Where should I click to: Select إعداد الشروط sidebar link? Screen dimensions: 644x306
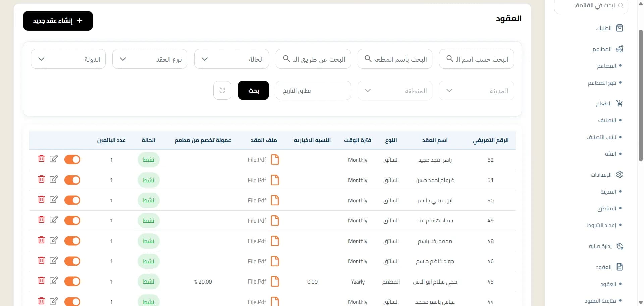pyautogui.click(x=602, y=225)
